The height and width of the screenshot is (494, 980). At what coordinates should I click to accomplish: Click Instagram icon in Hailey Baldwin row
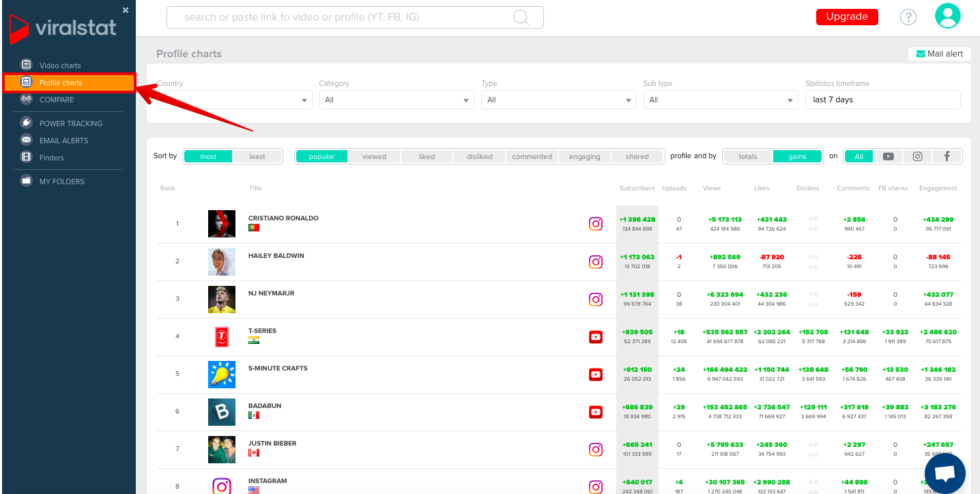click(596, 261)
